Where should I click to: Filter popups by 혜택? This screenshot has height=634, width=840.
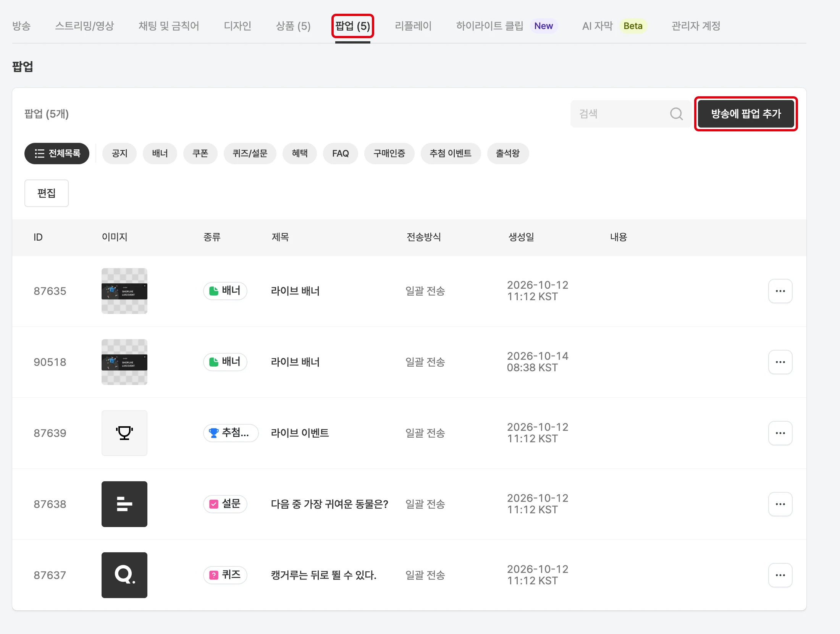click(300, 154)
